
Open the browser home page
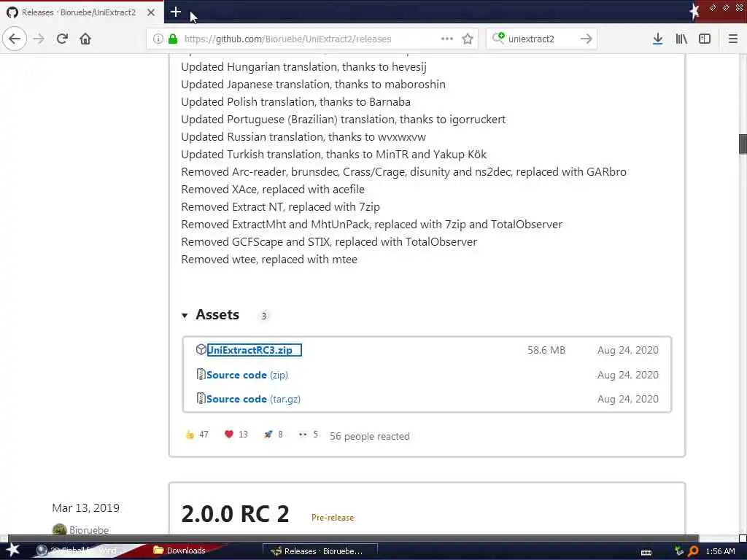(x=85, y=39)
